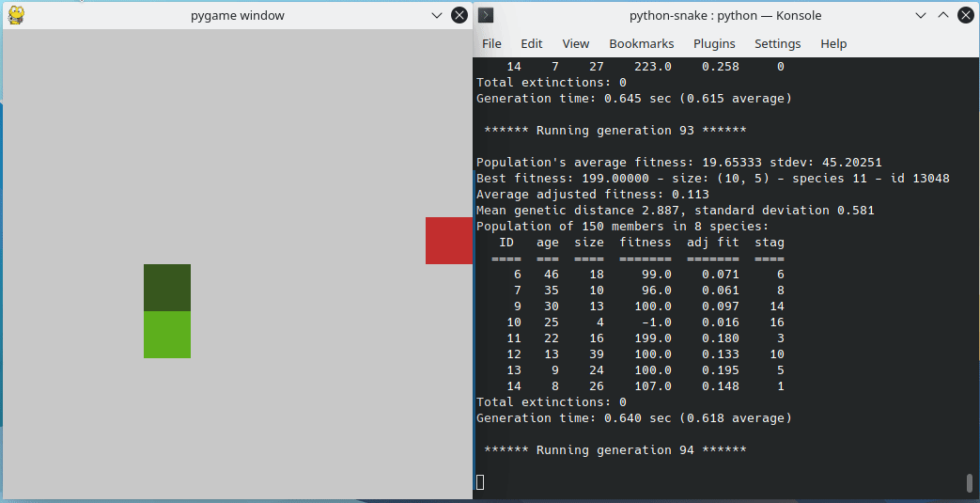Click the light green snake body square
The height and width of the screenshot is (503, 980).
tap(167, 335)
